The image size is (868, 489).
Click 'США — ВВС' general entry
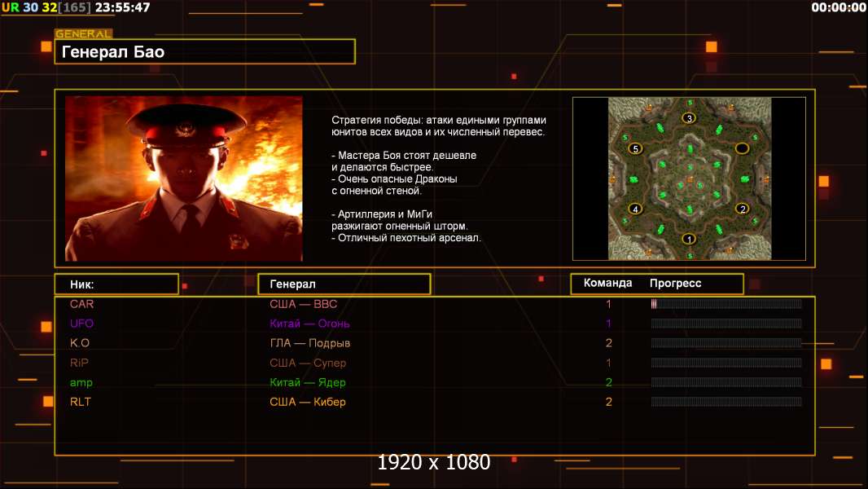(x=304, y=304)
